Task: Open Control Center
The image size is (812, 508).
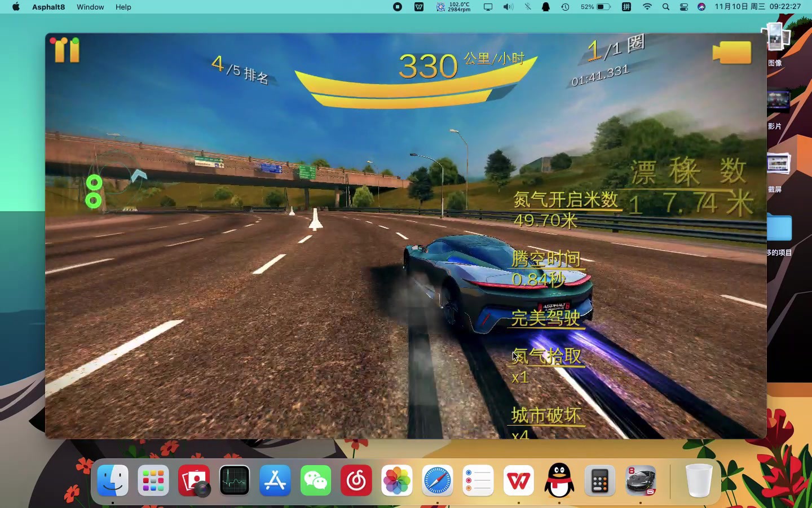Action: [684, 7]
